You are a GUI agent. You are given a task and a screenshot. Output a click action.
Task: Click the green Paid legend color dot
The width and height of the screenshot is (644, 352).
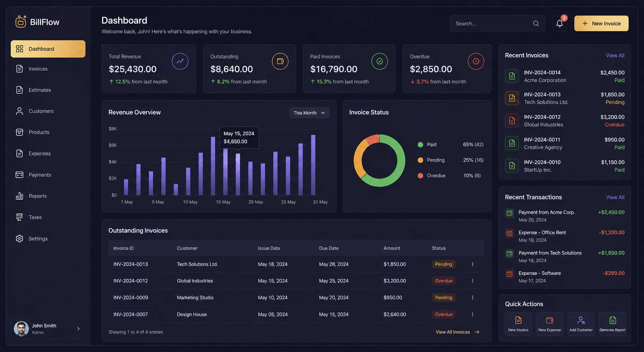click(x=420, y=145)
